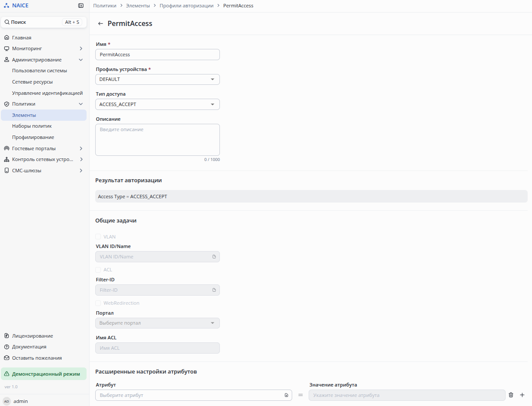Click the NAICE logo icon

[x=6, y=6]
